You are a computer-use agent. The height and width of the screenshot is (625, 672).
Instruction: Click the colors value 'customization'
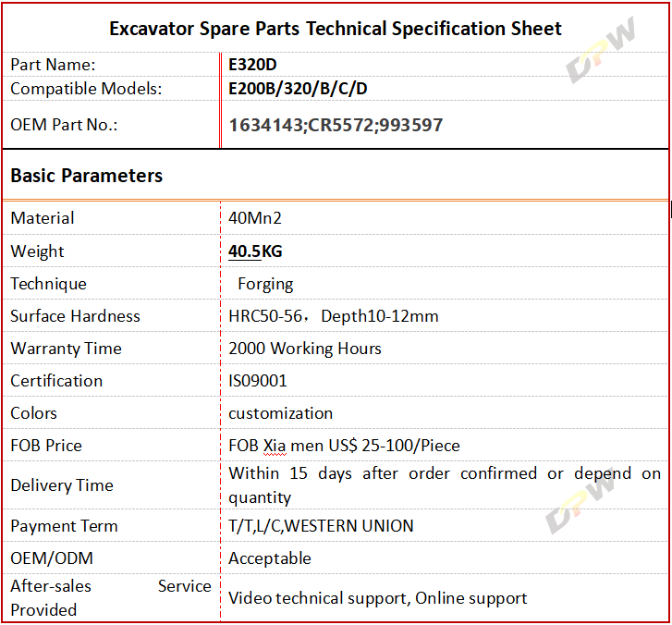click(280, 413)
